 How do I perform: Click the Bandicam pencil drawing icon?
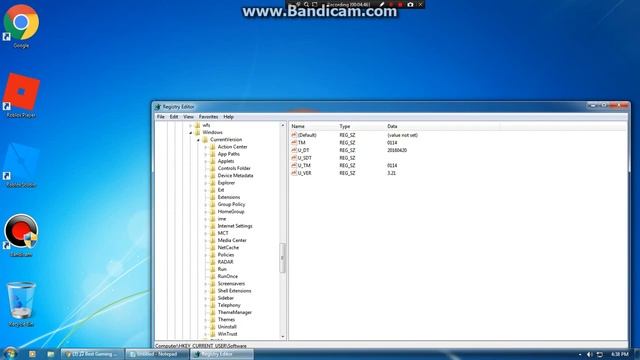[x=382, y=4]
